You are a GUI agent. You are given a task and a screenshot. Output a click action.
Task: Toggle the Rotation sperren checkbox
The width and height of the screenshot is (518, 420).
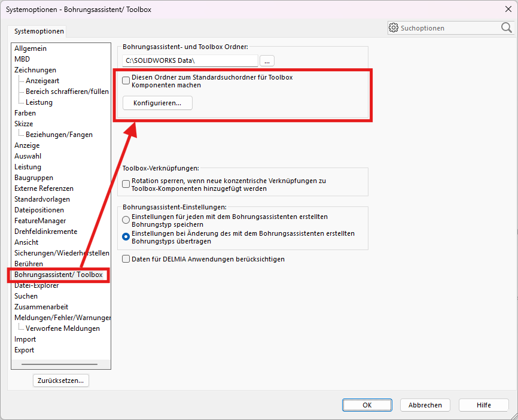pos(126,184)
